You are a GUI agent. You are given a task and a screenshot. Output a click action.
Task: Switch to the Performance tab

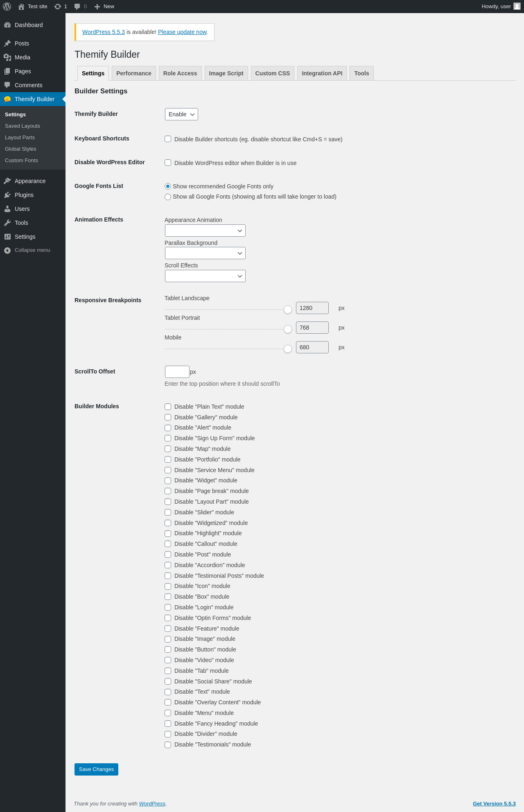(x=133, y=73)
